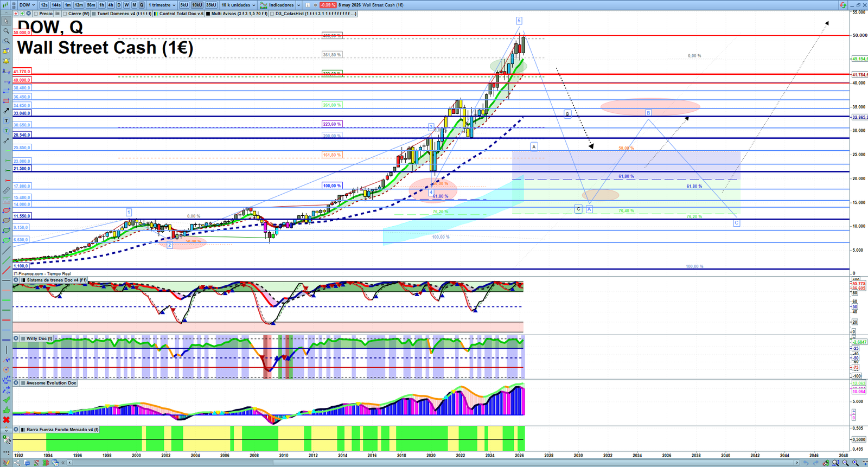Screen dimensions: 868x467
Task: Select the 1h timeframe
Action: point(102,5)
